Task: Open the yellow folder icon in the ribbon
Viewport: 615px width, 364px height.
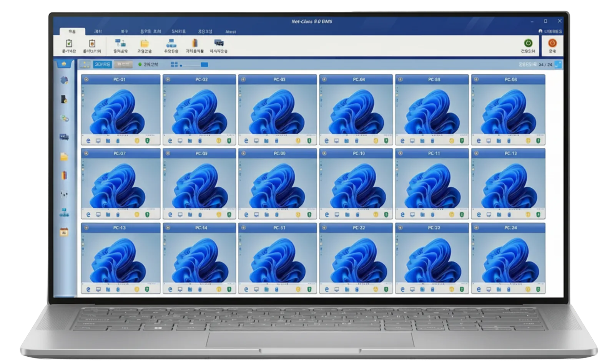Action: [x=145, y=43]
